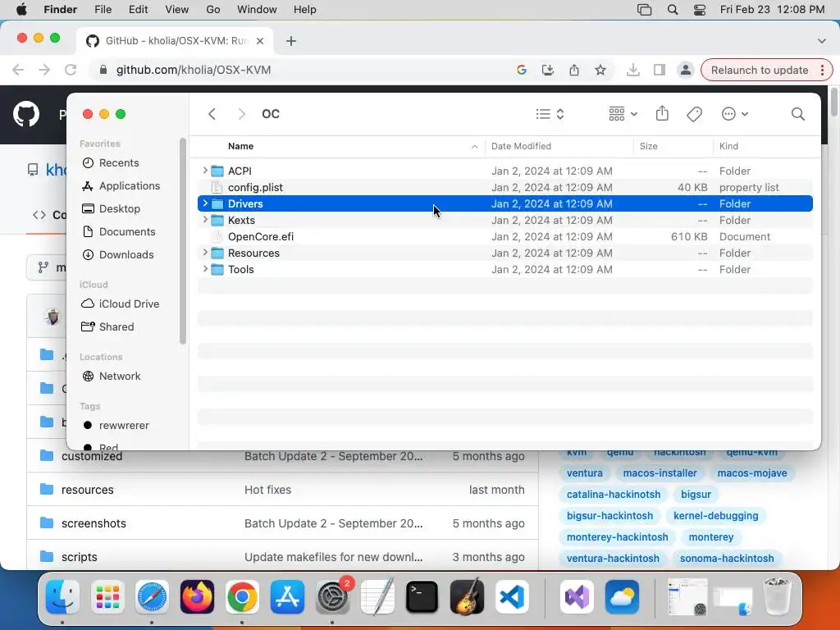Open the Window menu
This screenshot has height=630, width=840.
point(257,10)
